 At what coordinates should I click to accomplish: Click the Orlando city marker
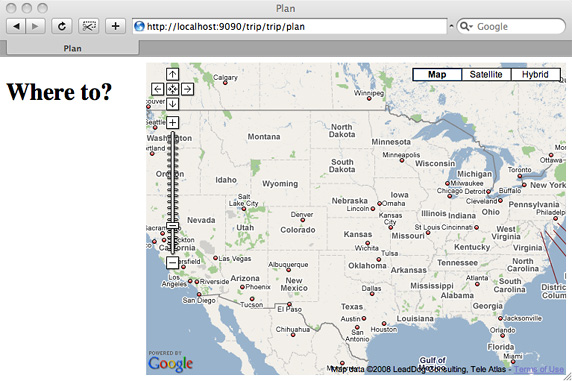click(503, 335)
